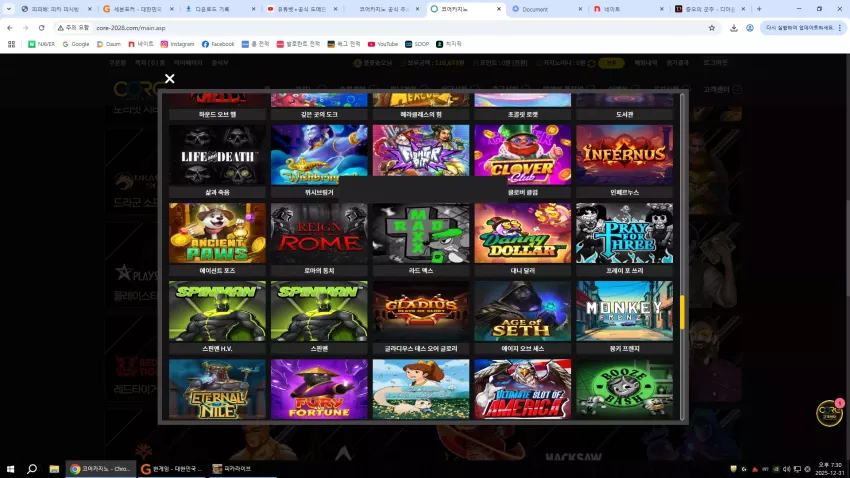Open the Fighter Pit slot game

(421, 151)
